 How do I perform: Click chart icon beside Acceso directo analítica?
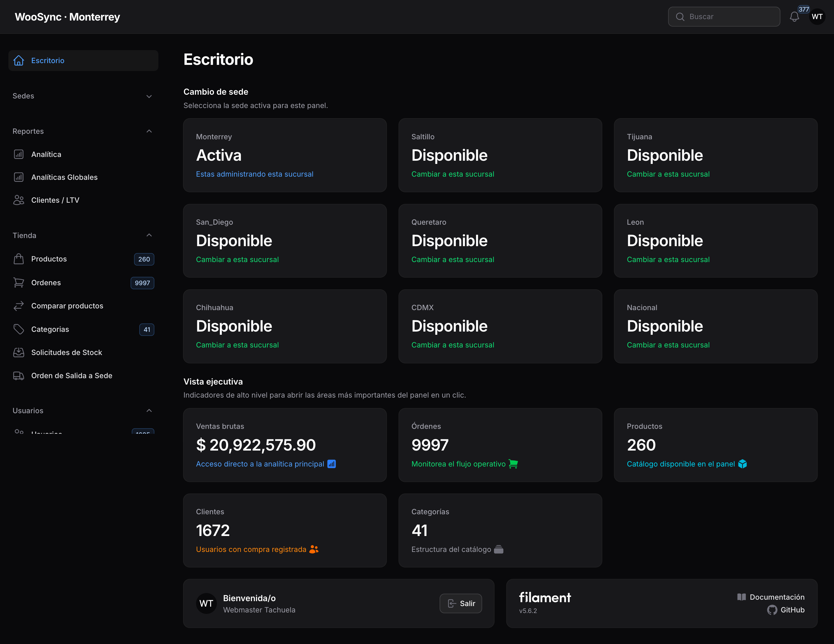point(332,464)
